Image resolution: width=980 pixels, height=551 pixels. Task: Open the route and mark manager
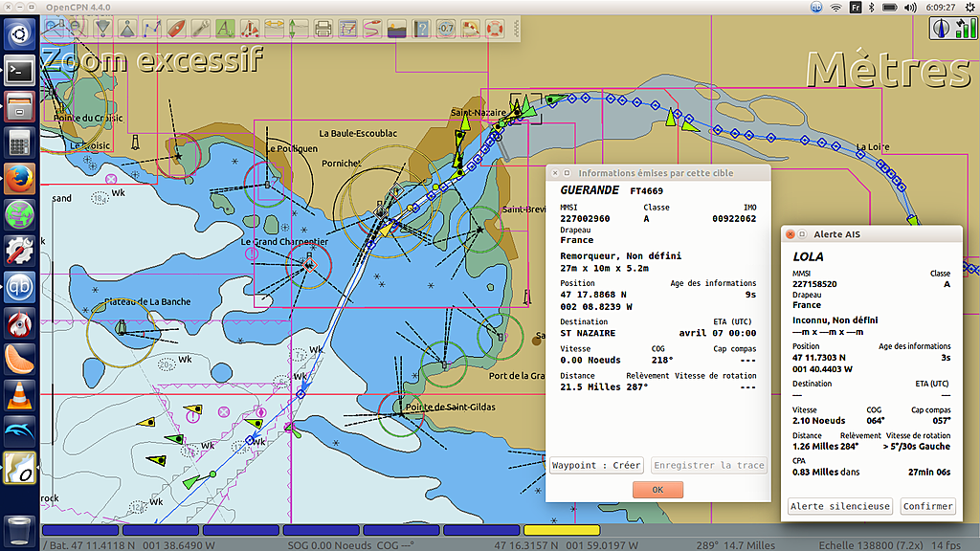pyautogui.click(x=347, y=28)
